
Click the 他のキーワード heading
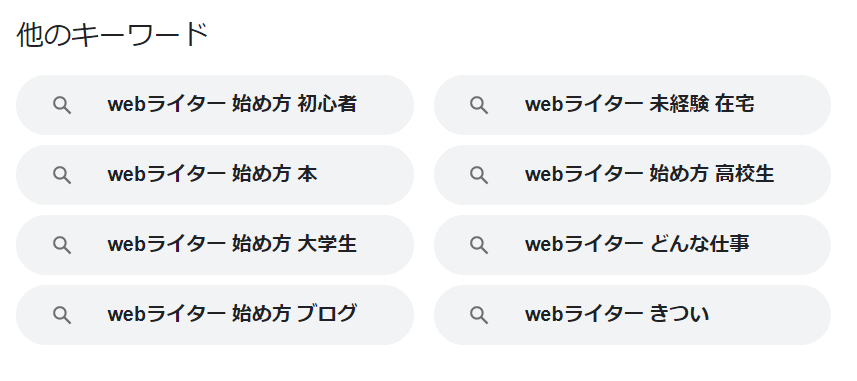click(113, 36)
